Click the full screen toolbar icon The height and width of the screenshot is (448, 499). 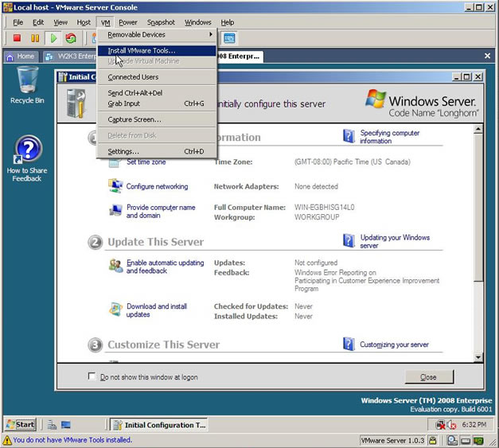pos(229,38)
